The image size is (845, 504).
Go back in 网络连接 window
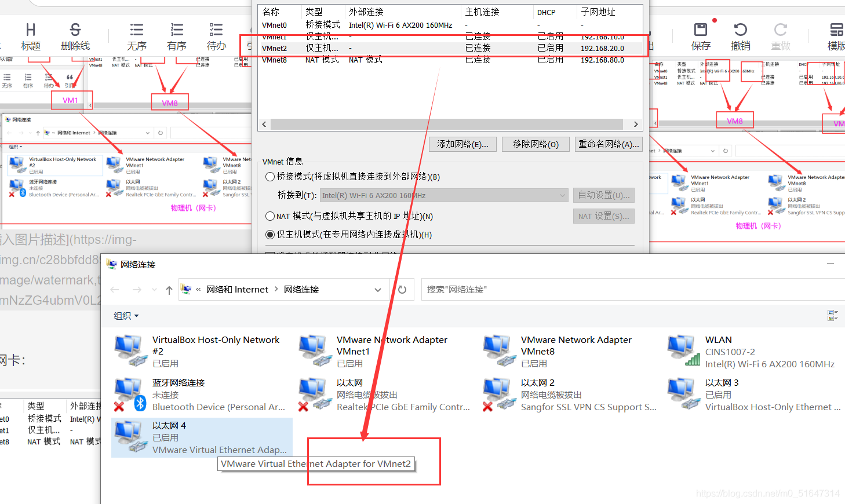click(115, 290)
